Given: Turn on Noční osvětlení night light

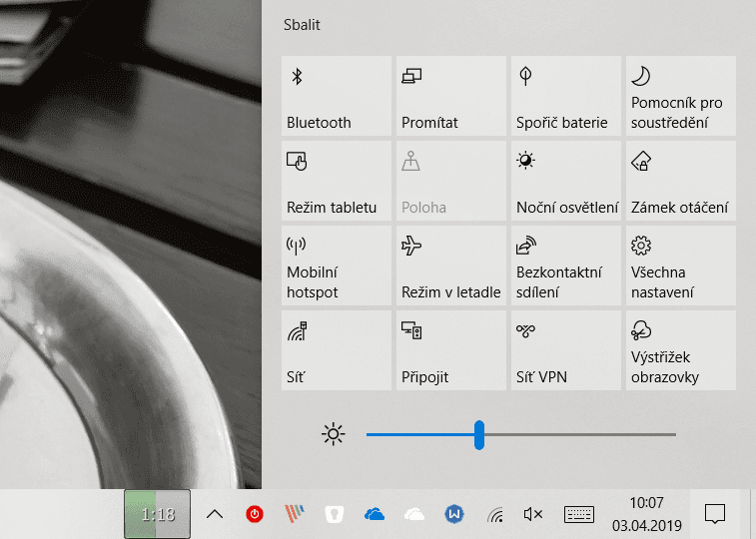Looking at the screenshot, I should 565,181.
